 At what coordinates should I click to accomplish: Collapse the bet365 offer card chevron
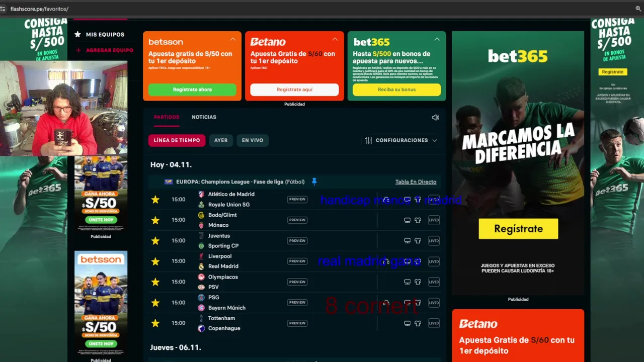[x=437, y=39]
